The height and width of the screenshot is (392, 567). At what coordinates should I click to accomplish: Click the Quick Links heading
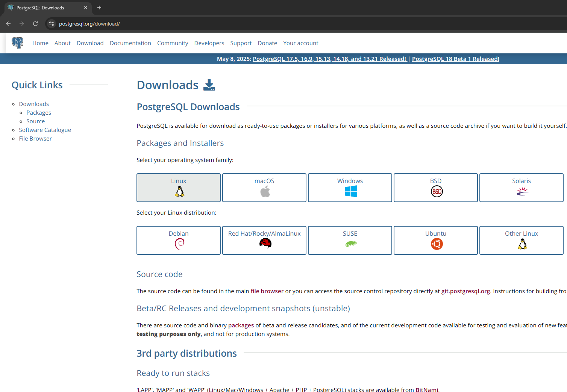(x=37, y=85)
